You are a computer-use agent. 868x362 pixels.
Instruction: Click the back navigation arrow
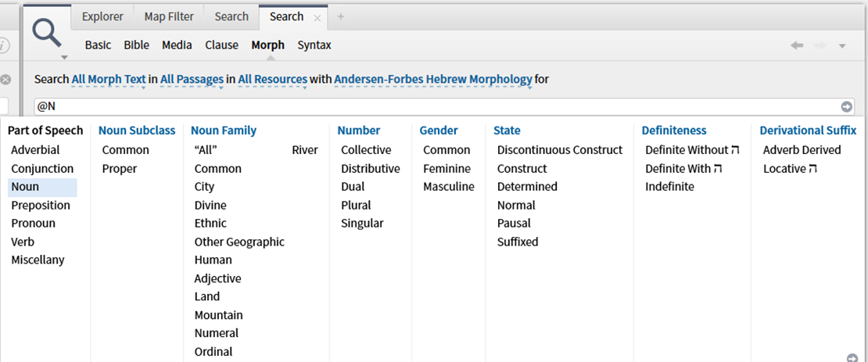tap(797, 46)
